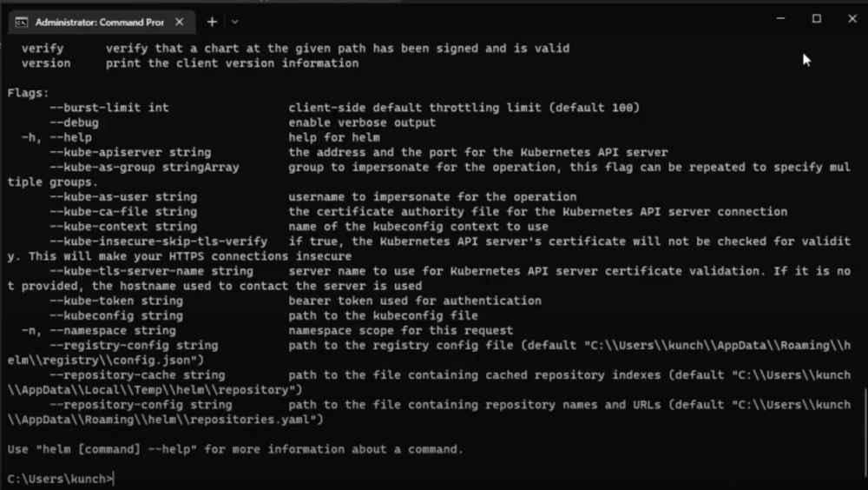
Task: Click the --burst-limit int flag text
Action: 109,108
